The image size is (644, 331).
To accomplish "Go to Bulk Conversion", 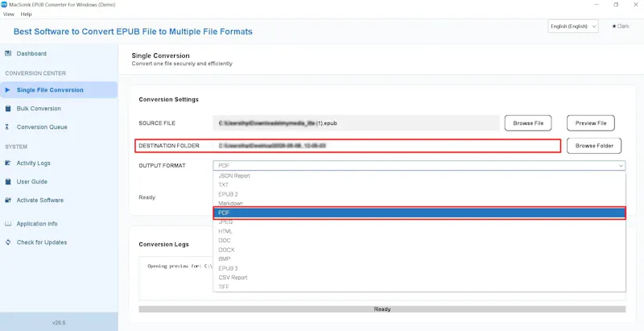I will click(x=39, y=109).
